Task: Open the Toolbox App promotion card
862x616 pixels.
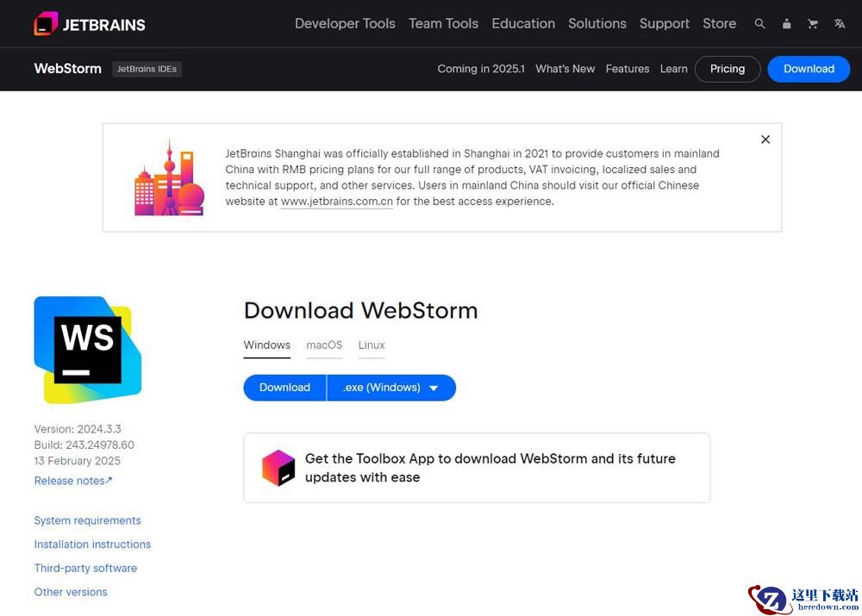Action: click(477, 468)
